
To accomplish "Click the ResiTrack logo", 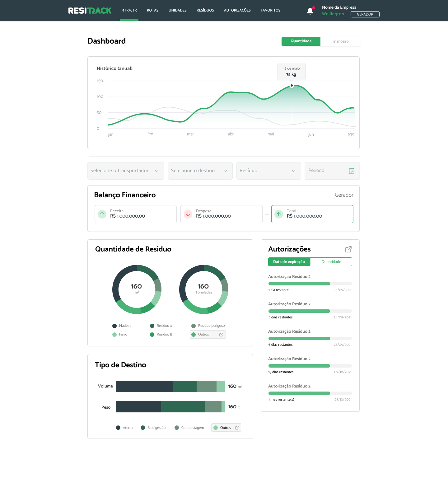I will [x=90, y=11].
